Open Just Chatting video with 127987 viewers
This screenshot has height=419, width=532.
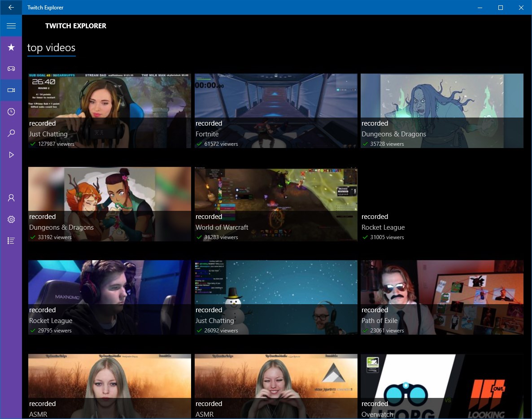tap(109, 111)
